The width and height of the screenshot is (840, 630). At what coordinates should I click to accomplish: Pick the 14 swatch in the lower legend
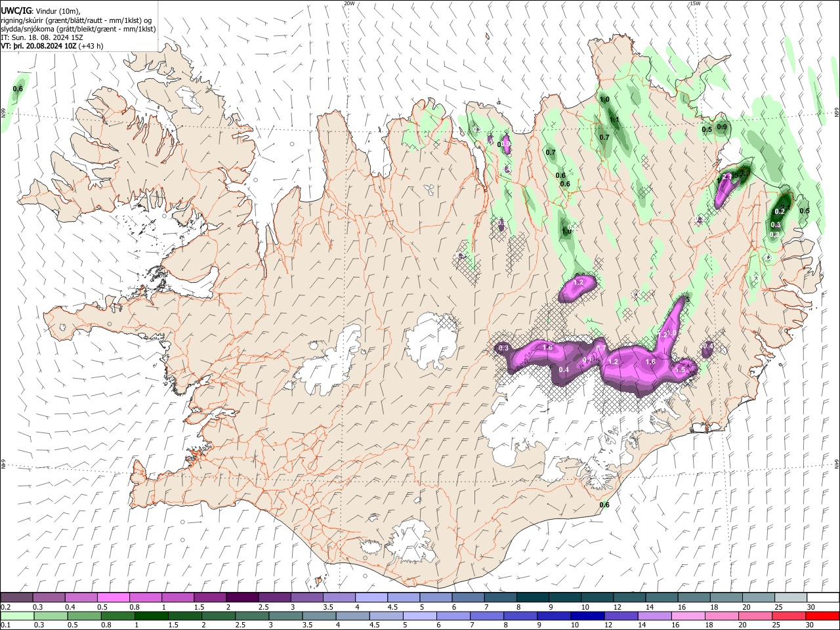(654, 616)
